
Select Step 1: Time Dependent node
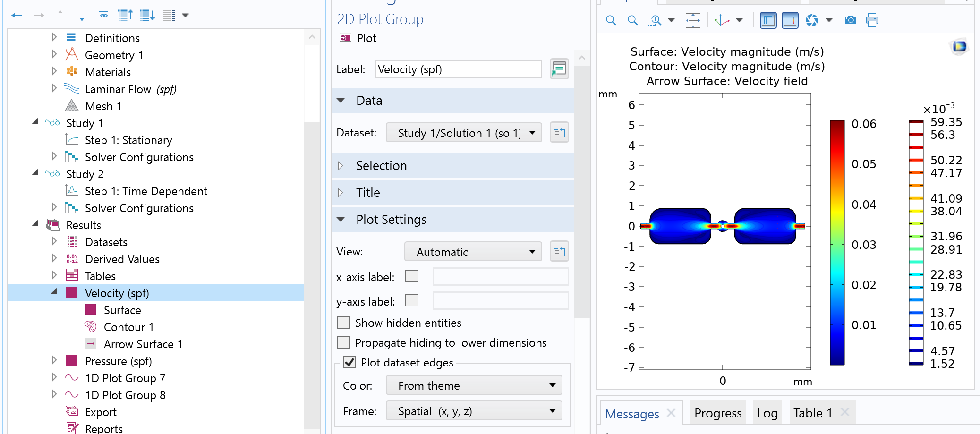point(145,191)
